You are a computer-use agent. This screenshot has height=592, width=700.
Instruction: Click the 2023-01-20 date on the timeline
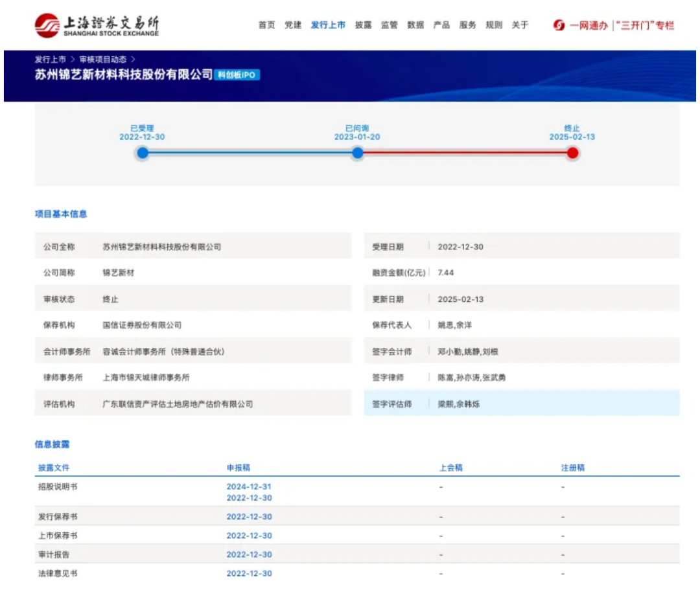pyautogui.click(x=357, y=137)
